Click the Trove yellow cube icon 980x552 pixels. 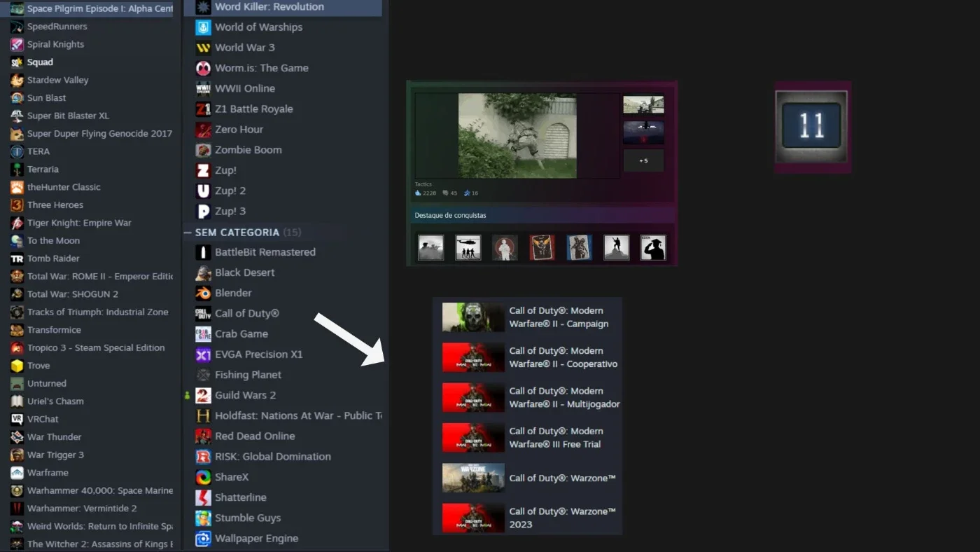pos(17,366)
